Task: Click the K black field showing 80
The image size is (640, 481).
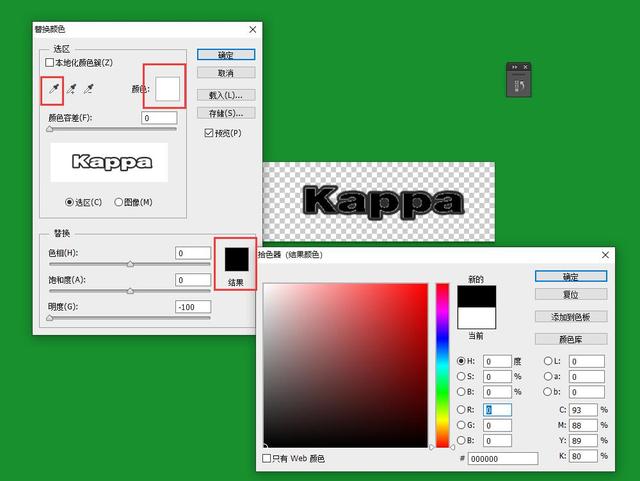Action: pos(583,456)
